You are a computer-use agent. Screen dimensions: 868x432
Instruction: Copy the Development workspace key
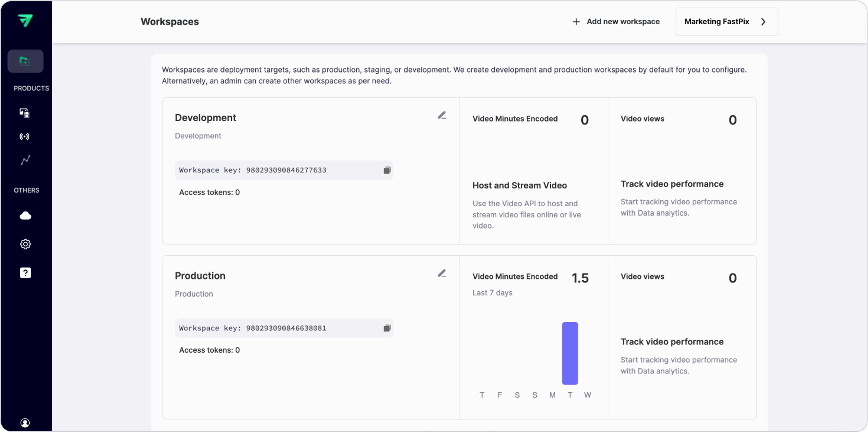(387, 170)
